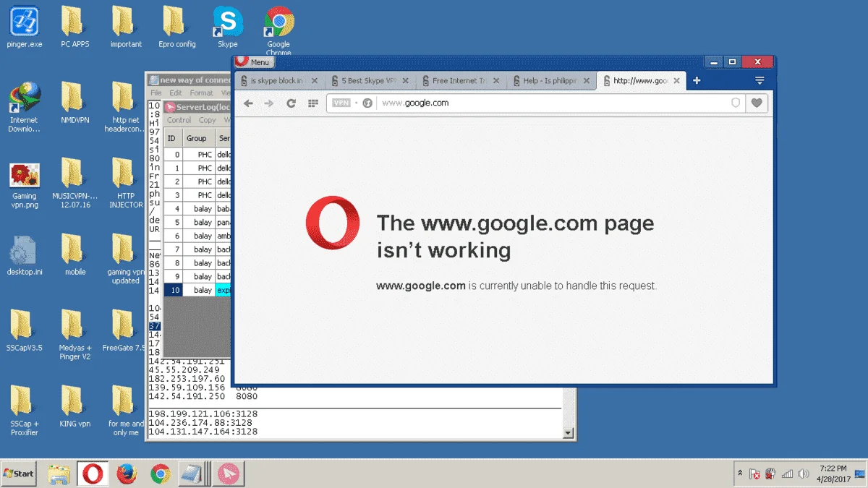Show hidden tray icons arrow
The width and height of the screenshot is (868, 488).
click(x=740, y=474)
